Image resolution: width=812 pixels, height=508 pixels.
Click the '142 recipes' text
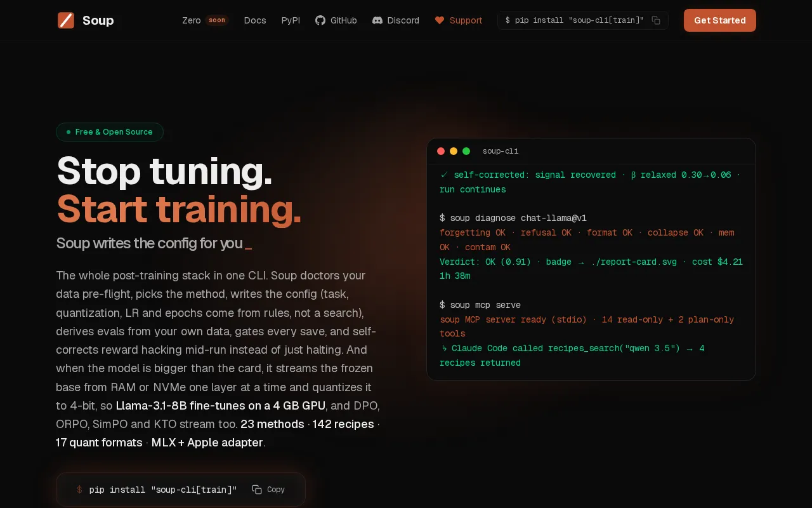click(343, 424)
